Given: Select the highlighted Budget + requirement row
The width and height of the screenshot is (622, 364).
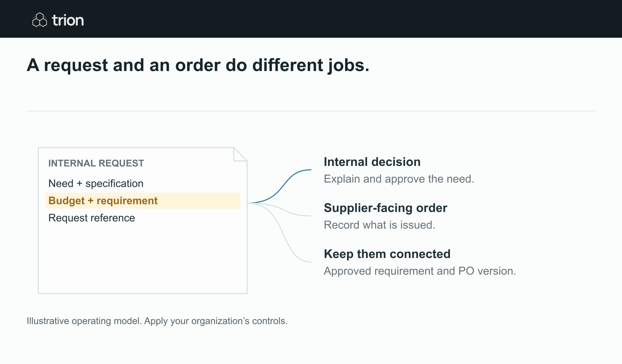Looking at the screenshot, I should pos(143,201).
